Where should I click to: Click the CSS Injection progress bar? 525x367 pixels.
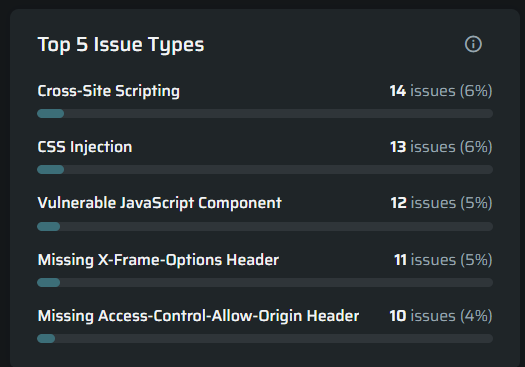[x=265, y=169]
